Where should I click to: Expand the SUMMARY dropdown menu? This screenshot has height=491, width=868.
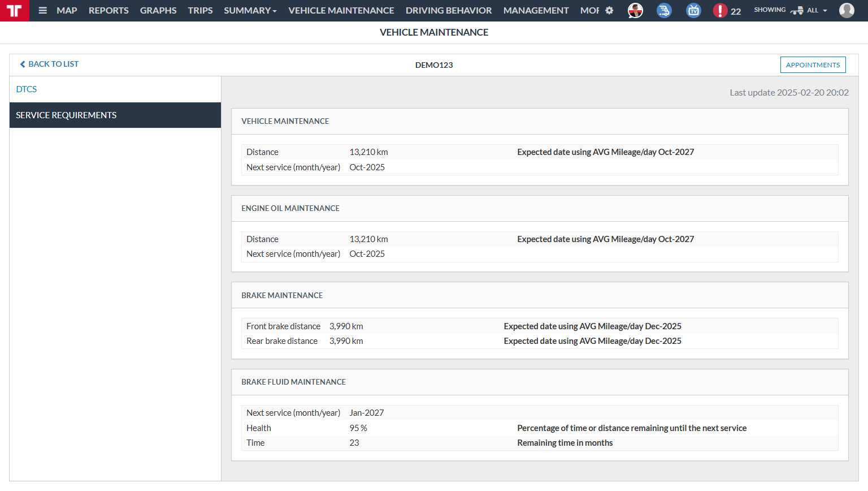point(250,11)
